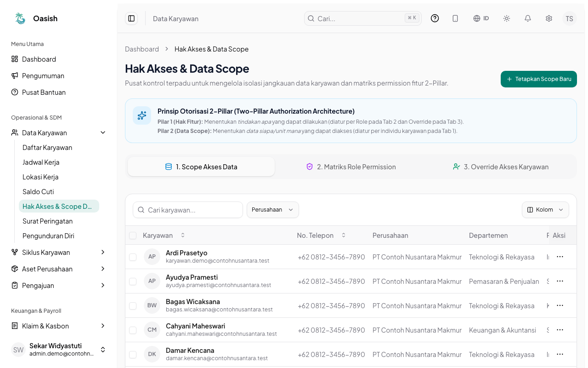Open row actions for Bagas Wicaksana
The width and height of the screenshot is (588, 368).
coord(560,305)
